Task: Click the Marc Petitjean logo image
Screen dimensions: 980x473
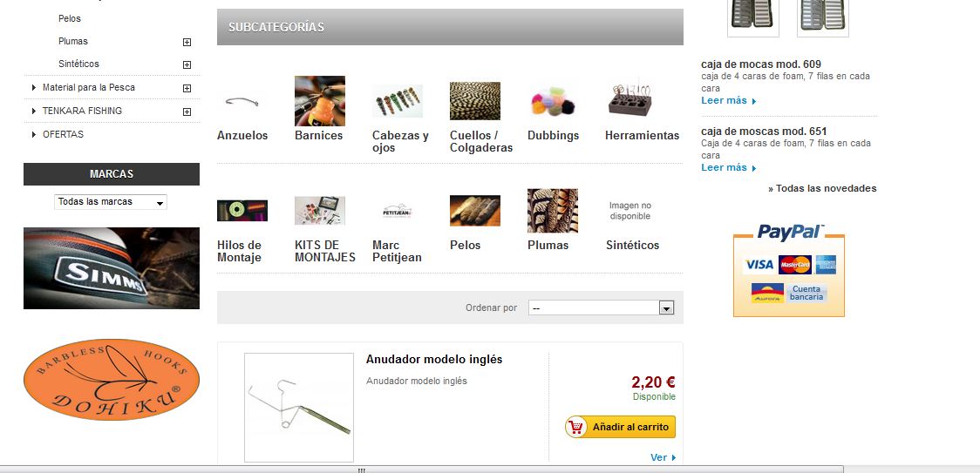Action: pos(398,211)
